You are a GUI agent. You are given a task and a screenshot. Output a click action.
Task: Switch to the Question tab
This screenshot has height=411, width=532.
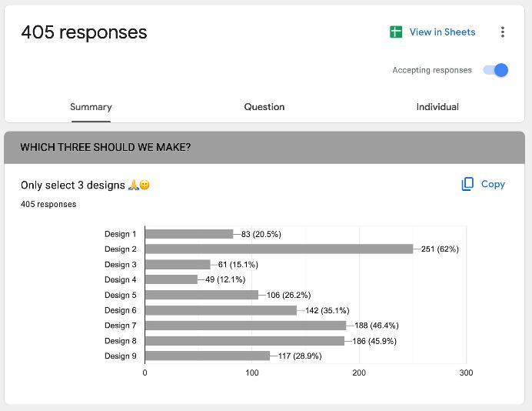click(x=264, y=107)
